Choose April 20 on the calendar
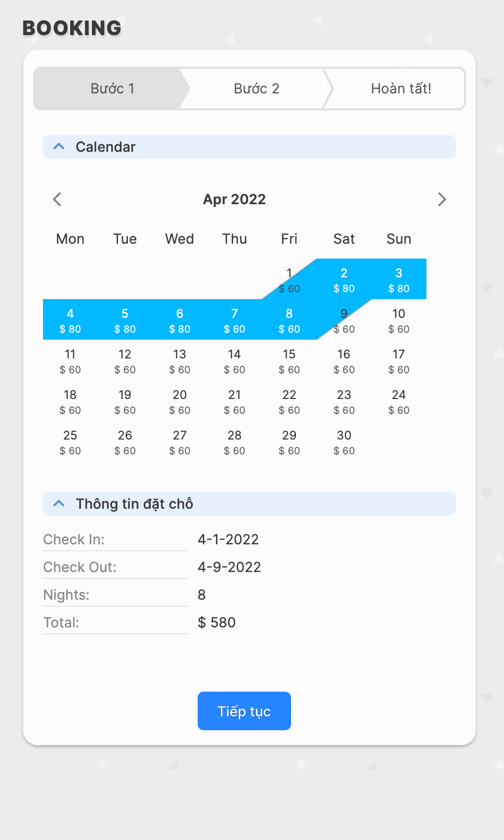Image resolution: width=504 pixels, height=840 pixels. (180, 401)
